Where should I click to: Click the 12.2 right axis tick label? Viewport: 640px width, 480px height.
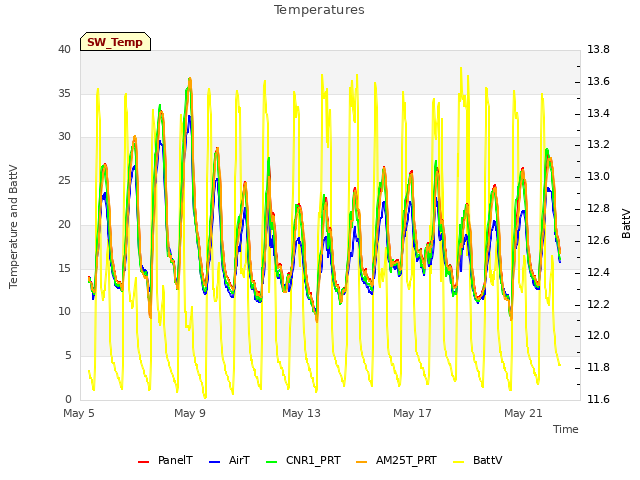click(x=598, y=304)
